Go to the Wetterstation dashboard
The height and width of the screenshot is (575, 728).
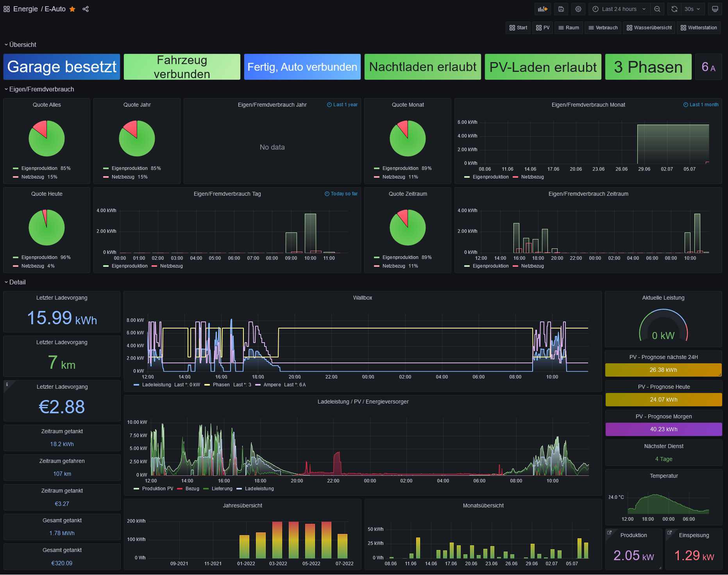(x=699, y=28)
